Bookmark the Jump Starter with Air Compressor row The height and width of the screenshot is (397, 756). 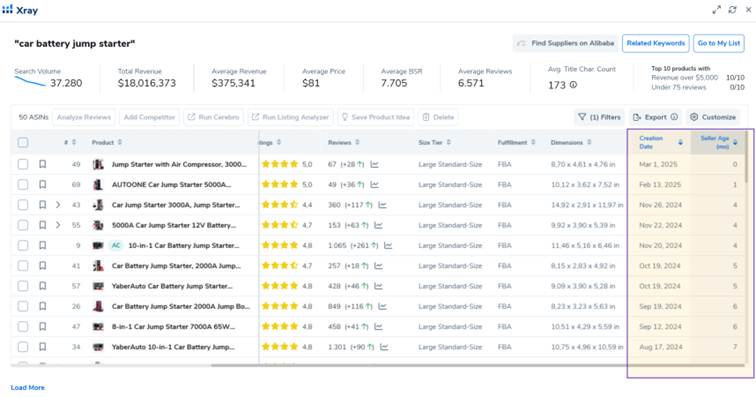(42, 164)
